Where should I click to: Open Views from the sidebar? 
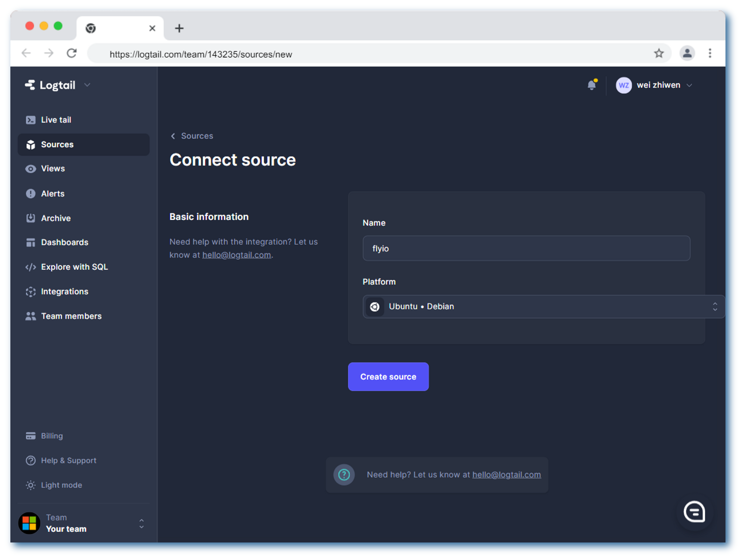point(83,168)
